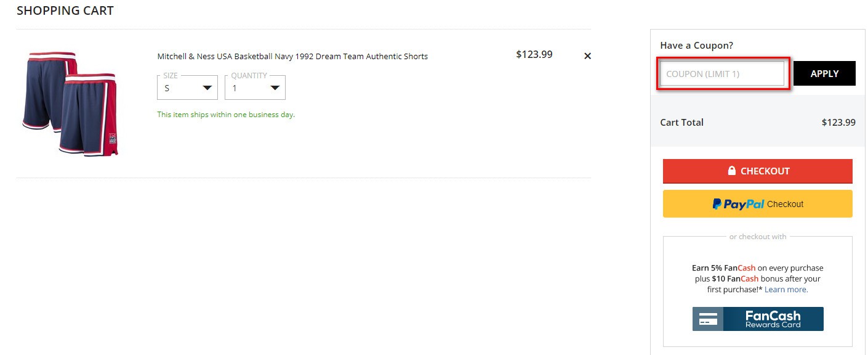
Task: Click the item price $123.99
Action: coord(534,54)
